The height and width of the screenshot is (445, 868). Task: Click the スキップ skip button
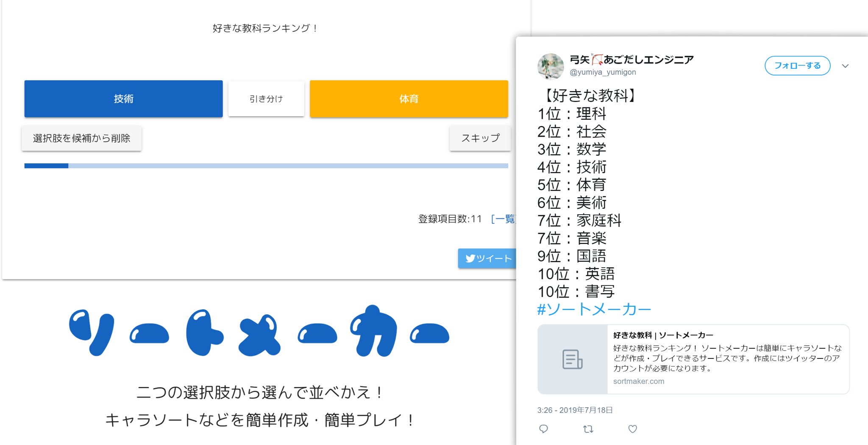[x=480, y=138]
